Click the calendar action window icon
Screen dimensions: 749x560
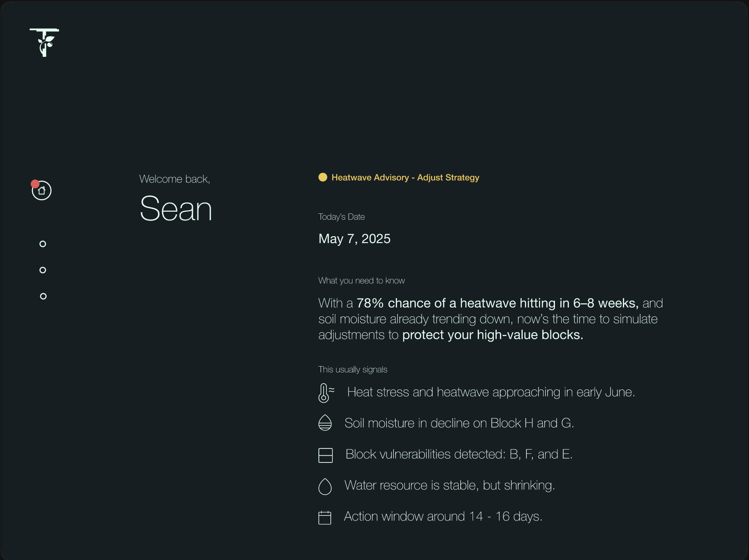pyautogui.click(x=325, y=517)
